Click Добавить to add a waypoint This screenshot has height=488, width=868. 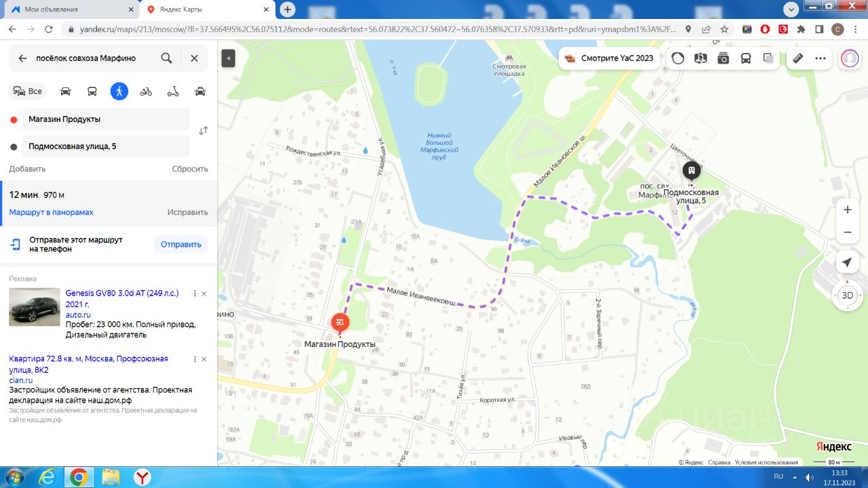coord(27,169)
